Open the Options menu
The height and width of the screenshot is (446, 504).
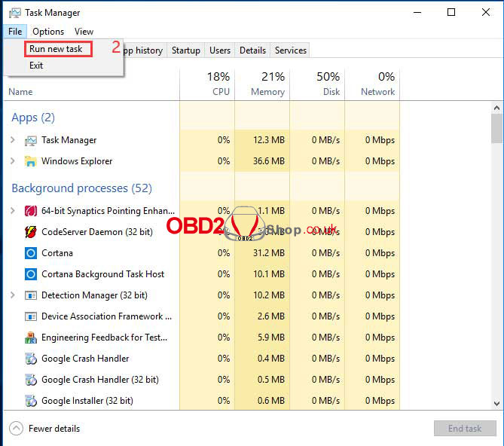point(48,32)
